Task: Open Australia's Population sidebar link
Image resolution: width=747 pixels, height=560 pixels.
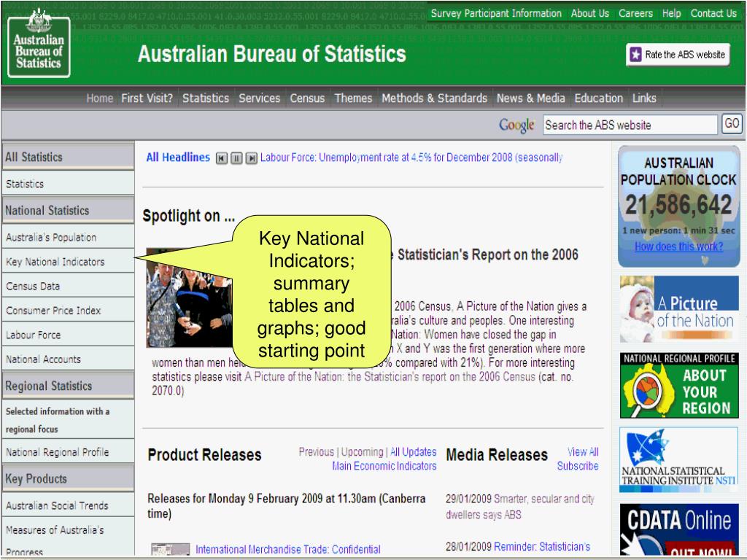Action: (x=68, y=237)
